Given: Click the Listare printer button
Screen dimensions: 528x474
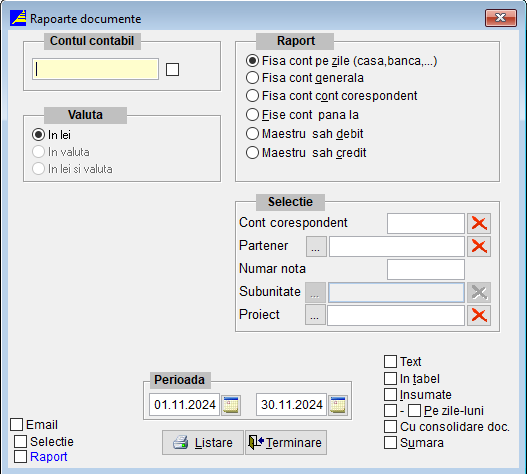Looking at the screenshot, I should click(x=203, y=443).
